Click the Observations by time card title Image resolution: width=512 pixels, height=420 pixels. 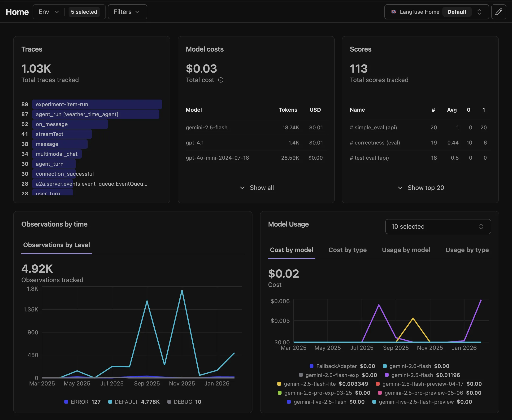(x=54, y=224)
